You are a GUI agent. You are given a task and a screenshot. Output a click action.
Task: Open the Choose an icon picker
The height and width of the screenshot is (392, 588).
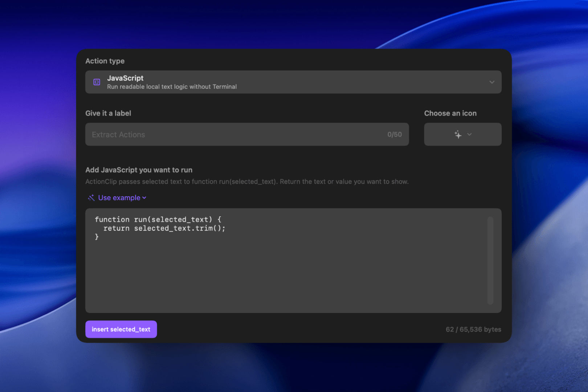click(x=463, y=134)
